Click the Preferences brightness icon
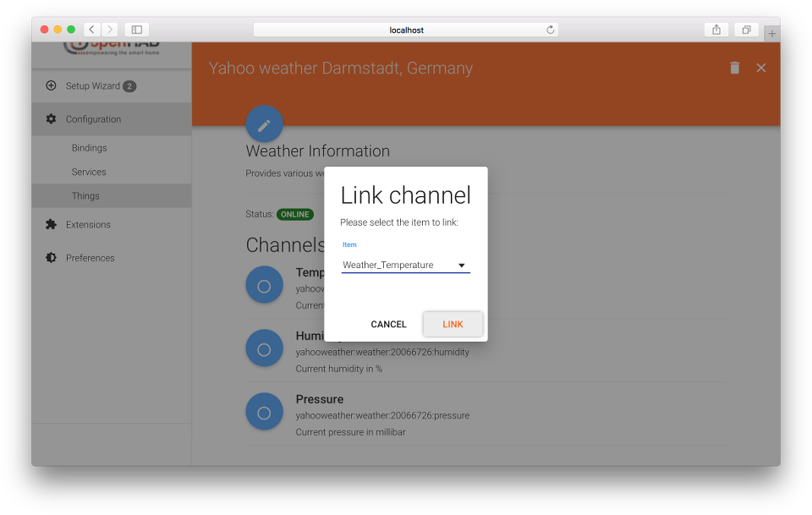The height and width of the screenshot is (515, 812). tap(51, 257)
